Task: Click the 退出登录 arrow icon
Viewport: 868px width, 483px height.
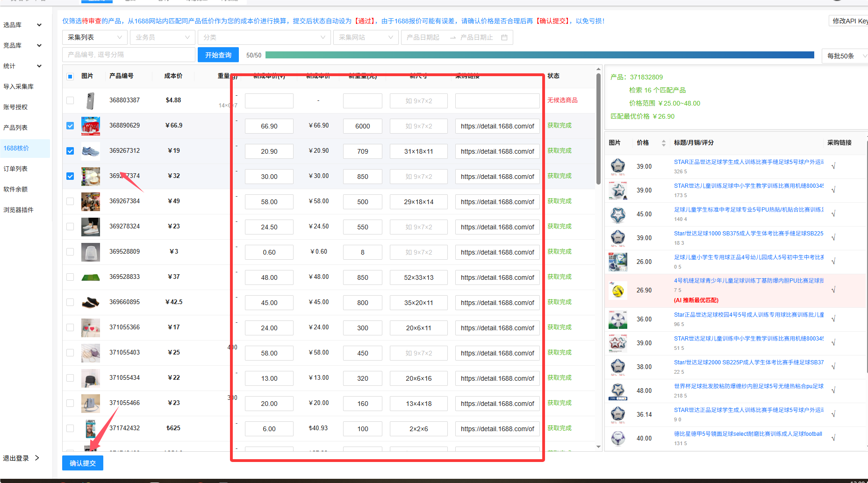Action: (x=37, y=458)
